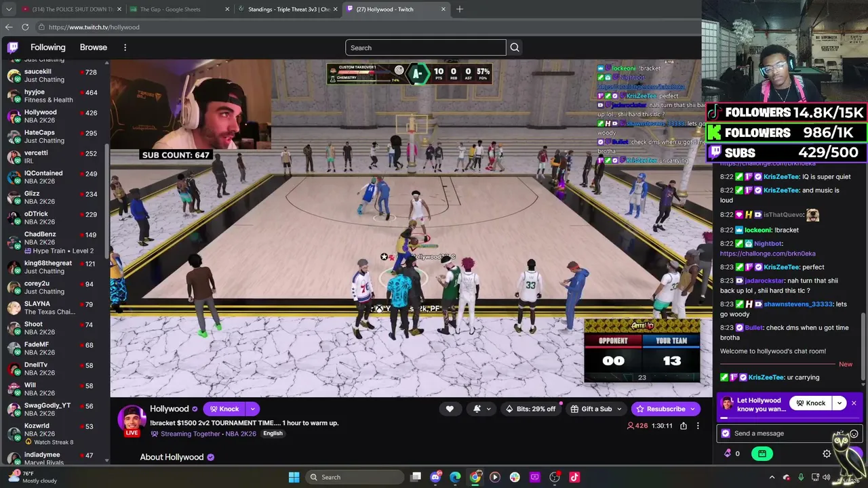
Task: Expand the Gift a Sub dropdown
Action: pyautogui.click(x=619, y=409)
